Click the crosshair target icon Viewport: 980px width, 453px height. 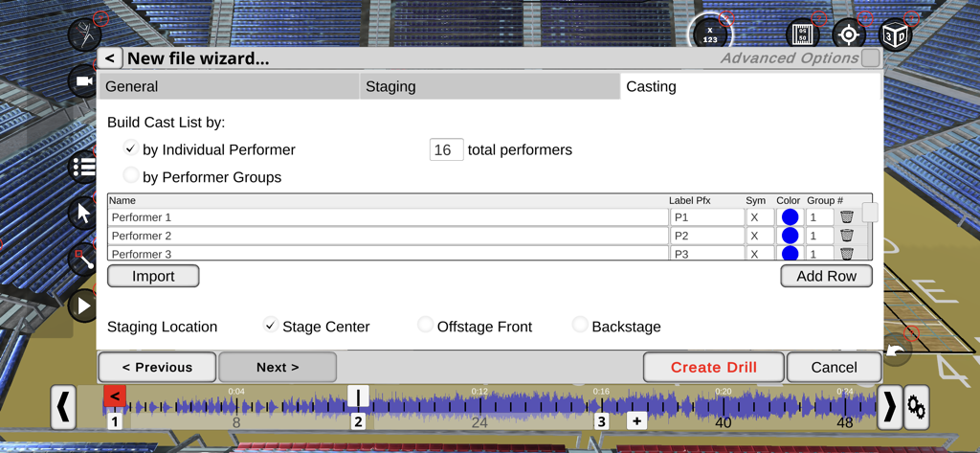(848, 34)
